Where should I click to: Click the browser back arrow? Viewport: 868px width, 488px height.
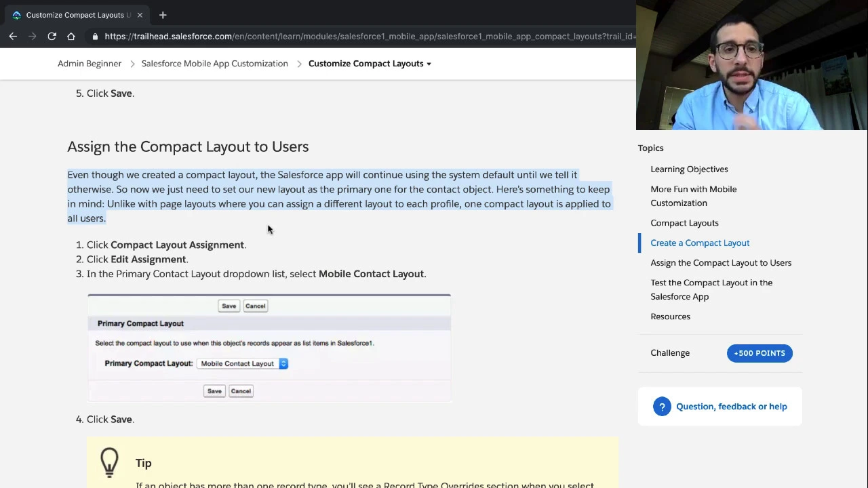tap(13, 36)
